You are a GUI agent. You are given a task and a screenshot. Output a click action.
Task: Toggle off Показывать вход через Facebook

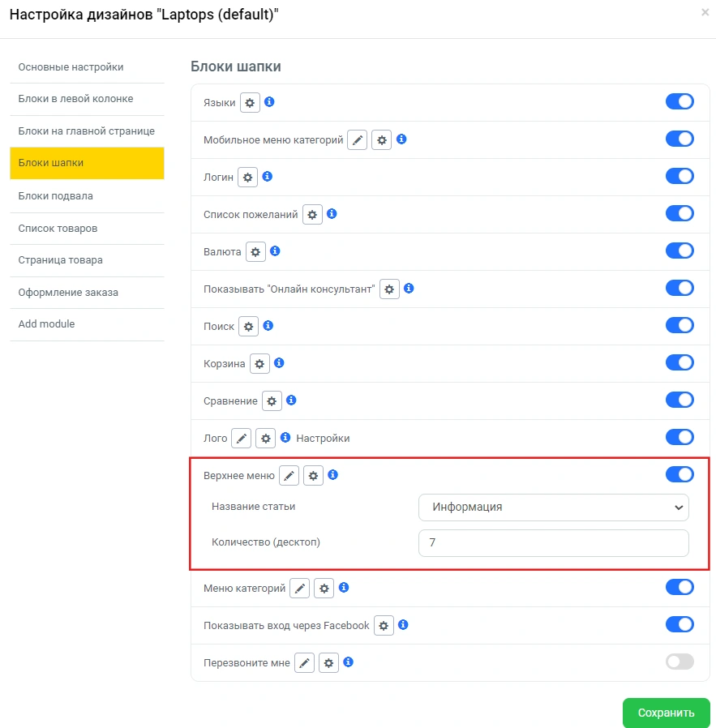[680, 624]
